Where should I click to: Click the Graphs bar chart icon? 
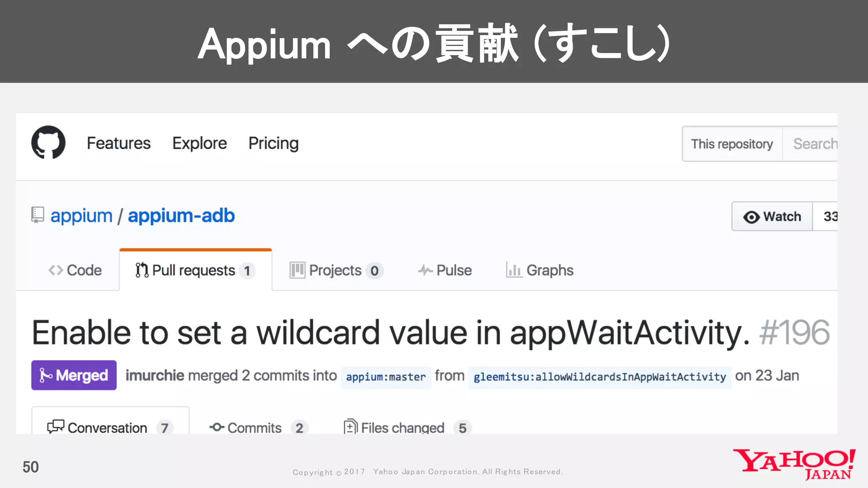coord(514,270)
